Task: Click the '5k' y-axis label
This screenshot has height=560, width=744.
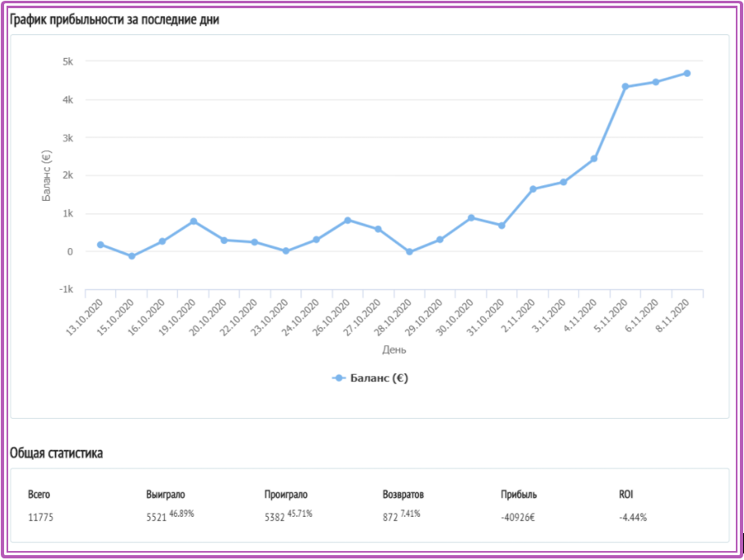Action: [x=68, y=62]
